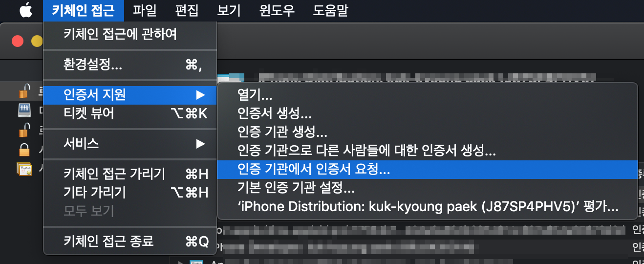Evaluate the iPhone Distribution certificate
This screenshot has width=644, height=264.
428,207
